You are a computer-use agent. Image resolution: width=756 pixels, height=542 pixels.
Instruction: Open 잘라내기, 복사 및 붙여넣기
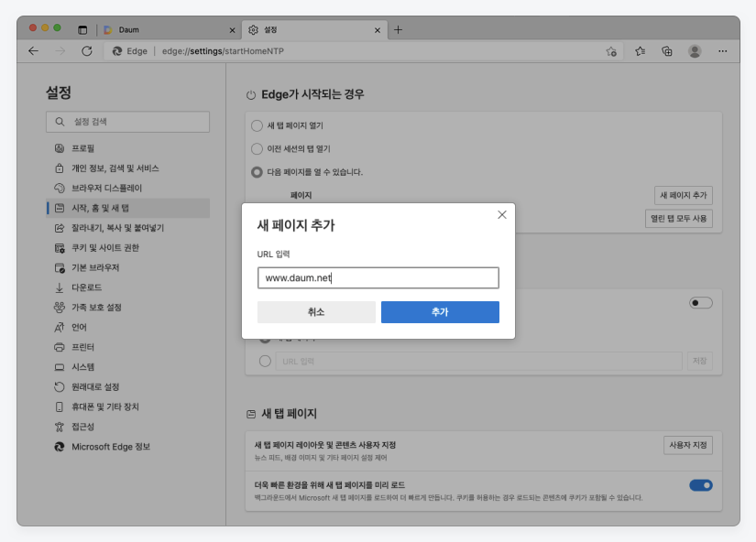click(x=127, y=228)
